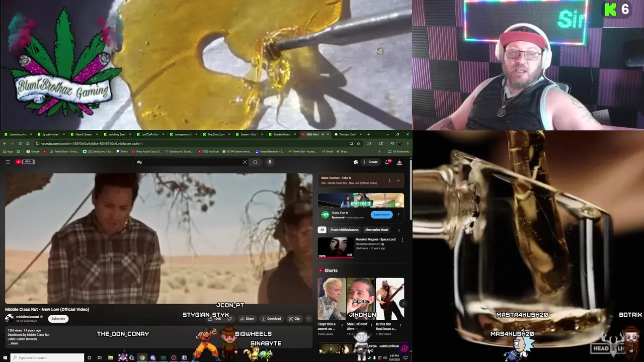The image size is (644, 362).
Task: Open the All Bookmarks folder
Action: [x=399, y=151]
